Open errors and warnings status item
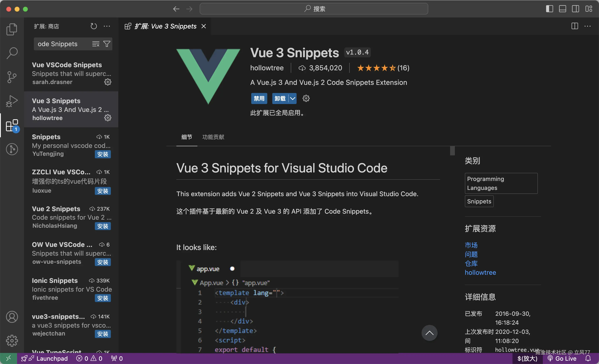 (89, 358)
